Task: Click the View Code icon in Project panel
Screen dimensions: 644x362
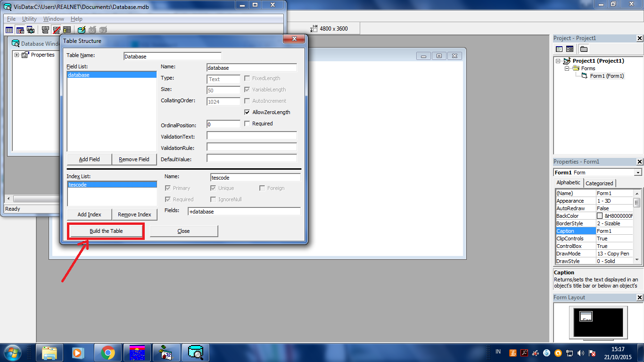Action: (559, 49)
